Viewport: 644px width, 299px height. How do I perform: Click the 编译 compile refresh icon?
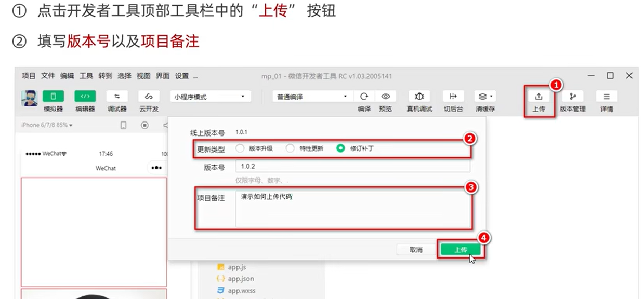pos(364,97)
